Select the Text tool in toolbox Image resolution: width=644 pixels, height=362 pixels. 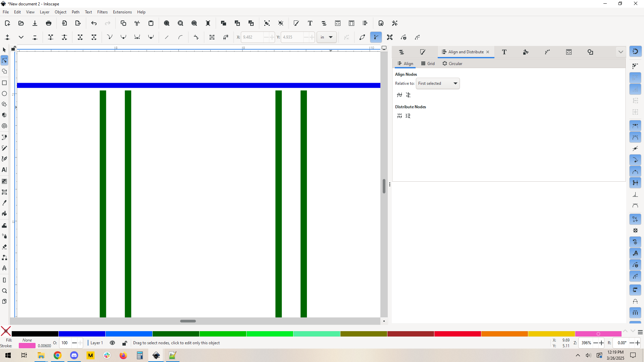pyautogui.click(x=4, y=170)
